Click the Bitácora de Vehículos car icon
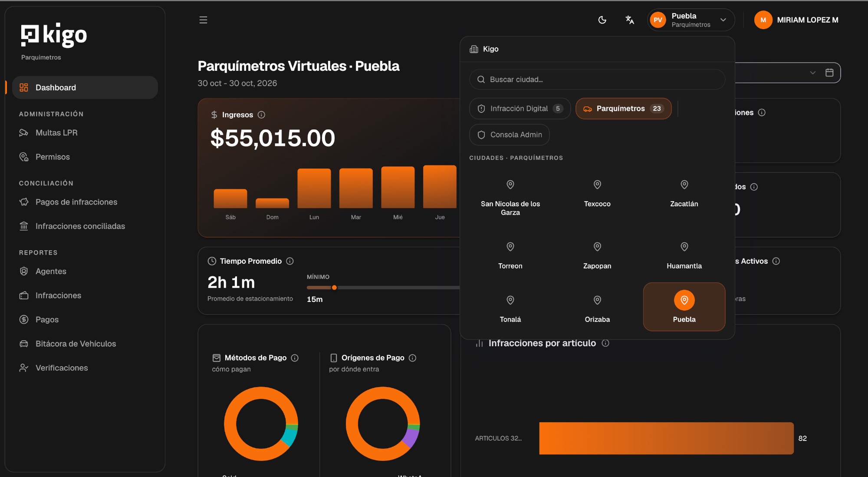Screen dimensions: 868x477 (x=24, y=344)
